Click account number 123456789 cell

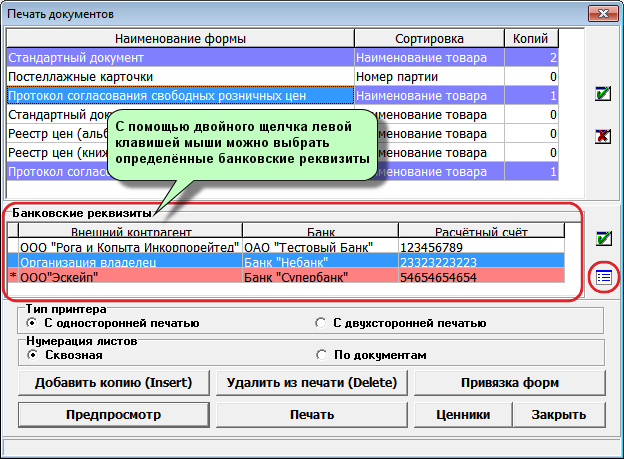[482, 247]
